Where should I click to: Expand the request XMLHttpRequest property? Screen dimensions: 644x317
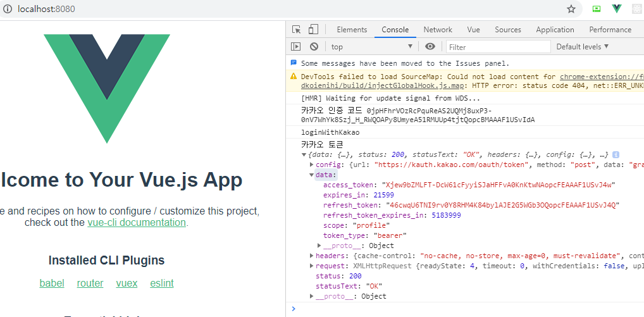click(x=312, y=266)
